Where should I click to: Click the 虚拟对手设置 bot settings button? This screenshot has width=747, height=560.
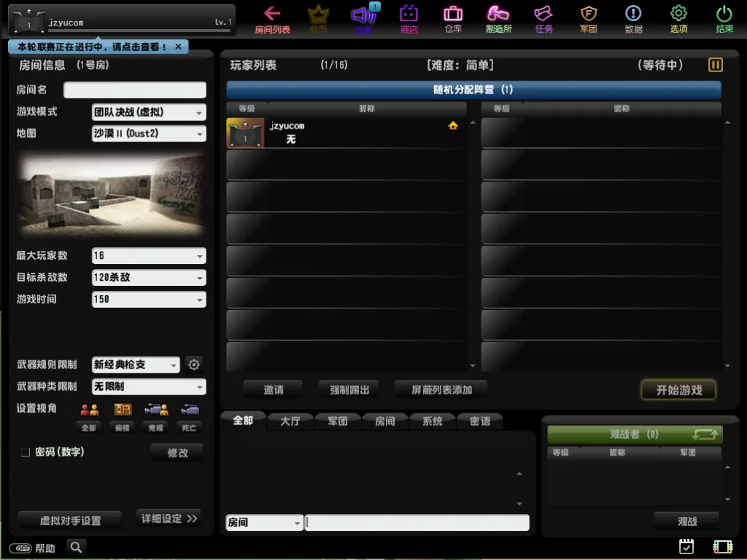coord(70,520)
